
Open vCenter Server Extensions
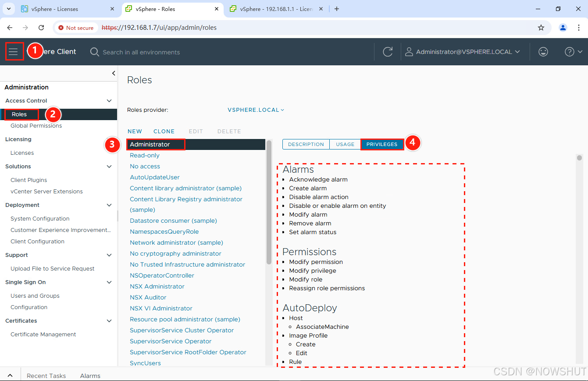(x=47, y=192)
